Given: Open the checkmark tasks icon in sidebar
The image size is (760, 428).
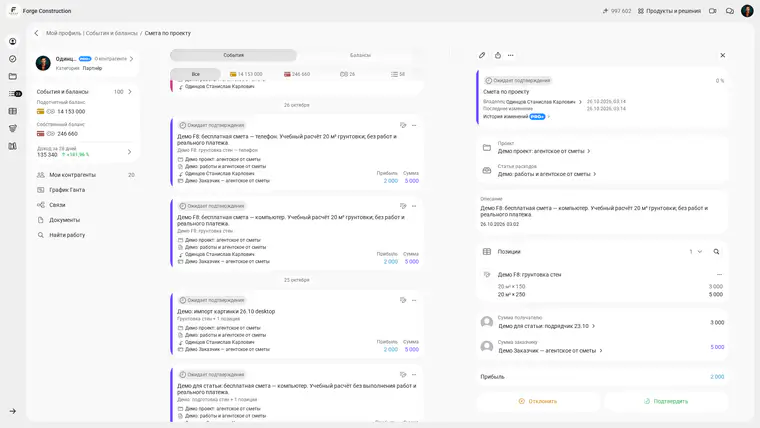Looking at the screenshot, I should 13,59.
